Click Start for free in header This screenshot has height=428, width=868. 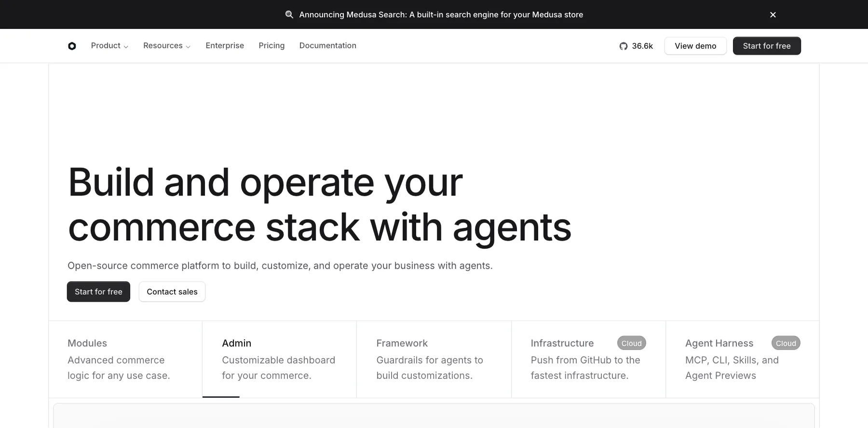click(767, 46)
